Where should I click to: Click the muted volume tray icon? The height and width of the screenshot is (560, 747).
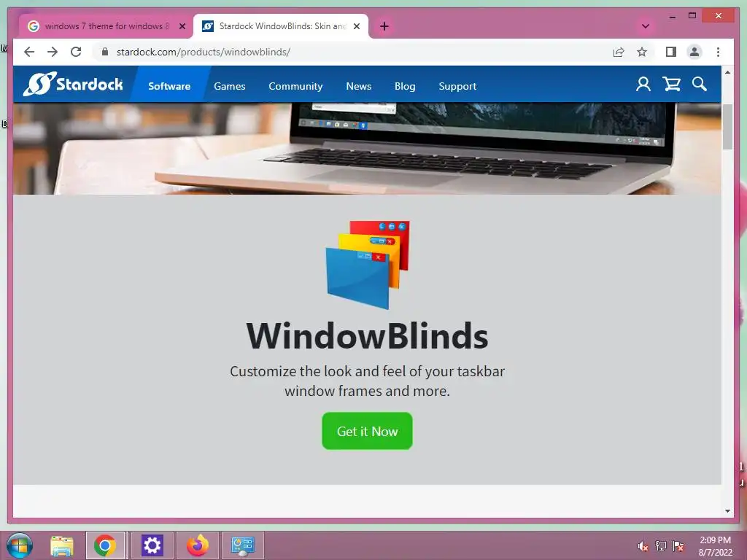(643, 546)
